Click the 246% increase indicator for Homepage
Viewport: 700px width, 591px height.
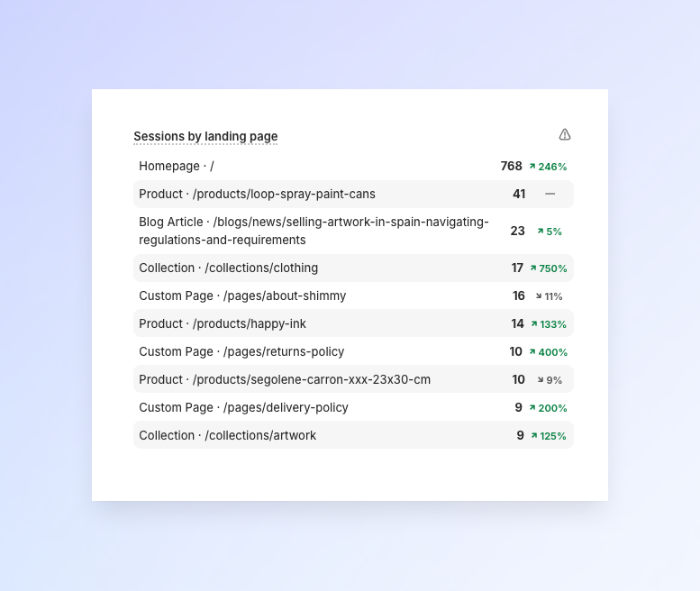548,167
